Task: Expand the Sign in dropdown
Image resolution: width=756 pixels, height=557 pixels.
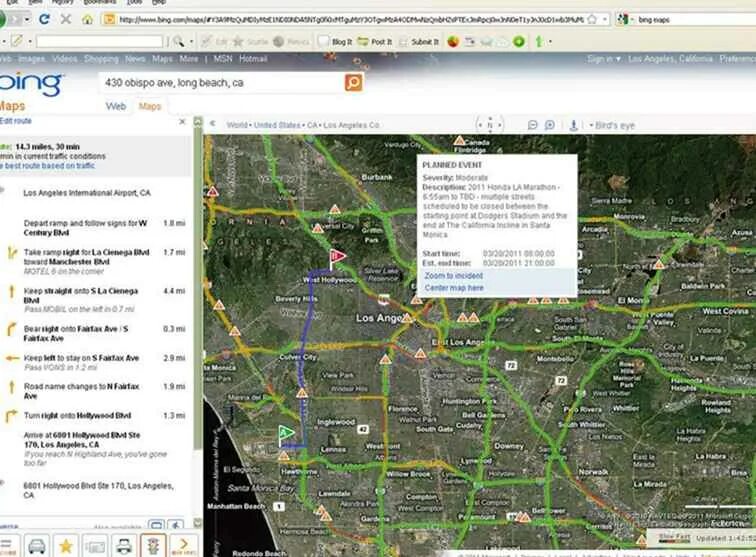Action: click(x=604, y=59)
